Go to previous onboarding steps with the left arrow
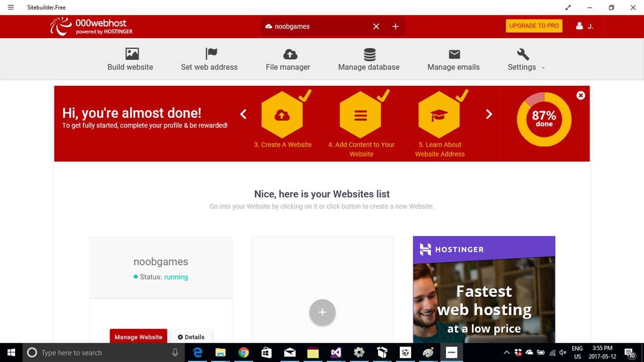This screenshot has width=644, height=362. pos(243,114)
